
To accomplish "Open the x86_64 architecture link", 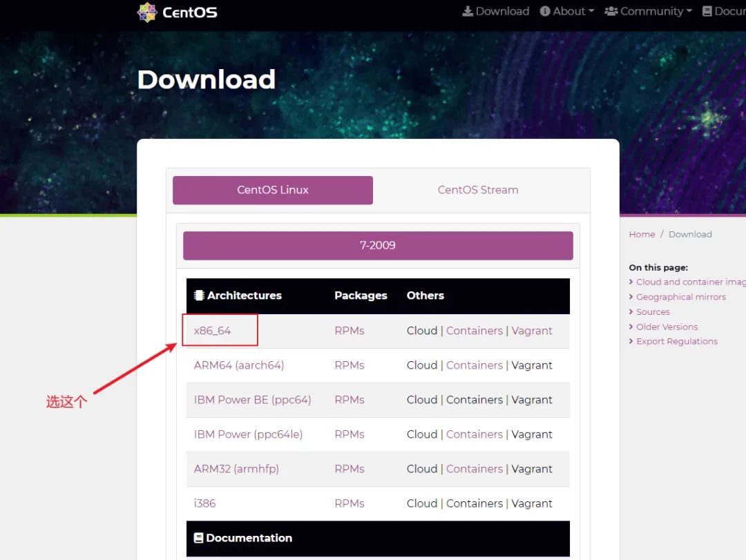I will pyautogui.click(x=212, y=331).
